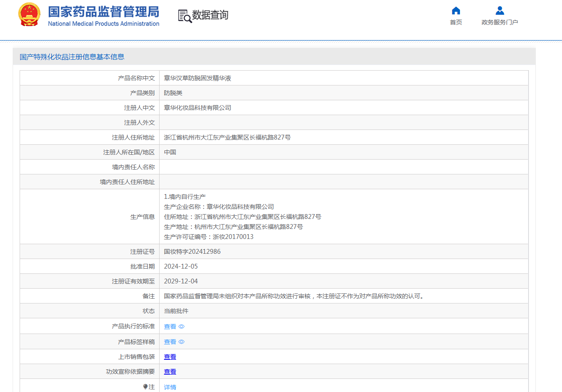Click the eye icon beside 产品执行的标准 查看
562x392 pixels.
181,327
